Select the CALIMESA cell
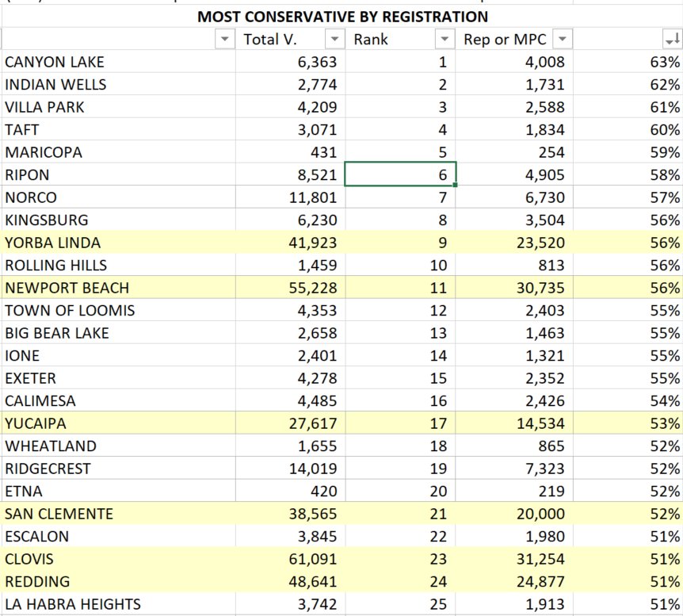 pyautogui.click(x=119, y=400)
